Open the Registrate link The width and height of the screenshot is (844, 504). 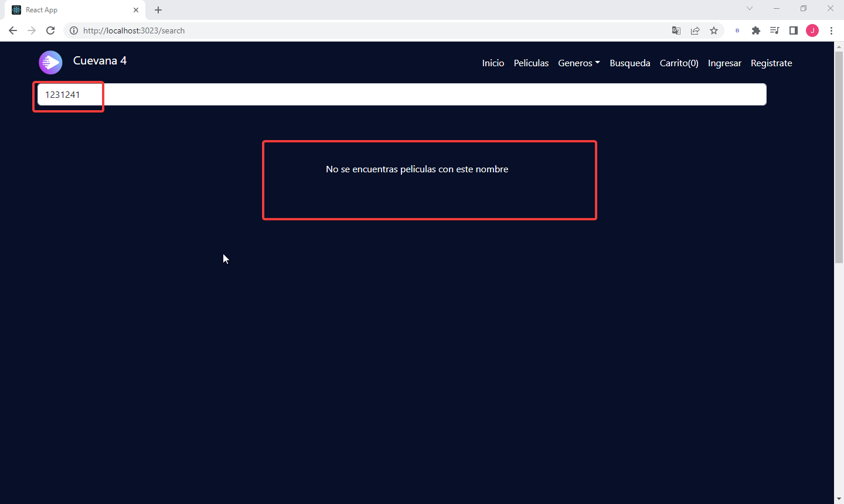771,63
